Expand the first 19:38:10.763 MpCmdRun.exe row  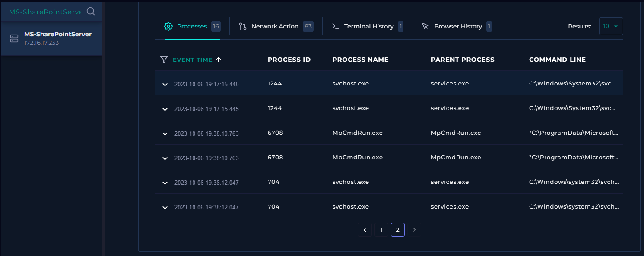[165, 133]
